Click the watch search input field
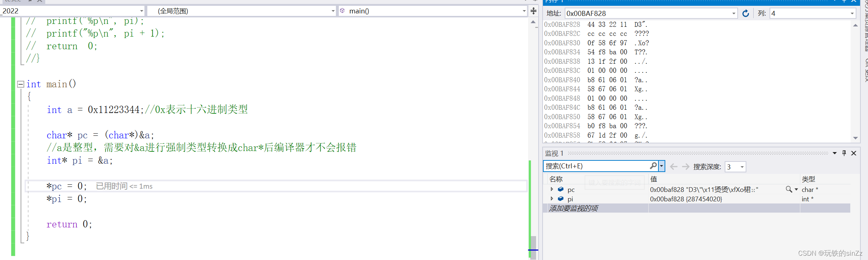 coord(597,166)
